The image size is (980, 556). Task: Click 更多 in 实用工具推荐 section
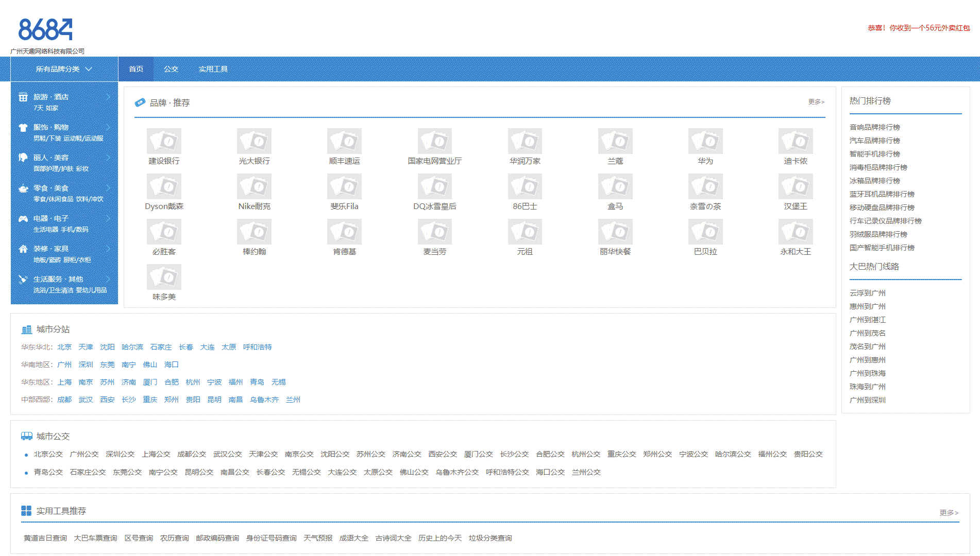click(949, 513)
